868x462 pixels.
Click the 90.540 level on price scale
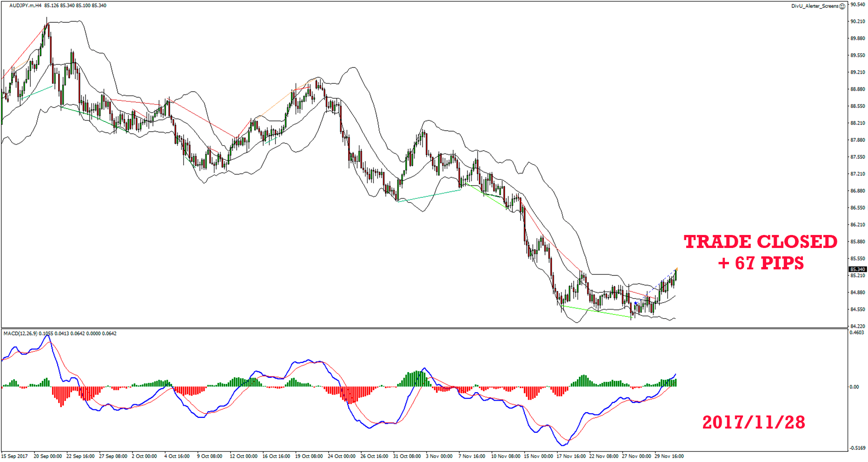pos(857,5)
